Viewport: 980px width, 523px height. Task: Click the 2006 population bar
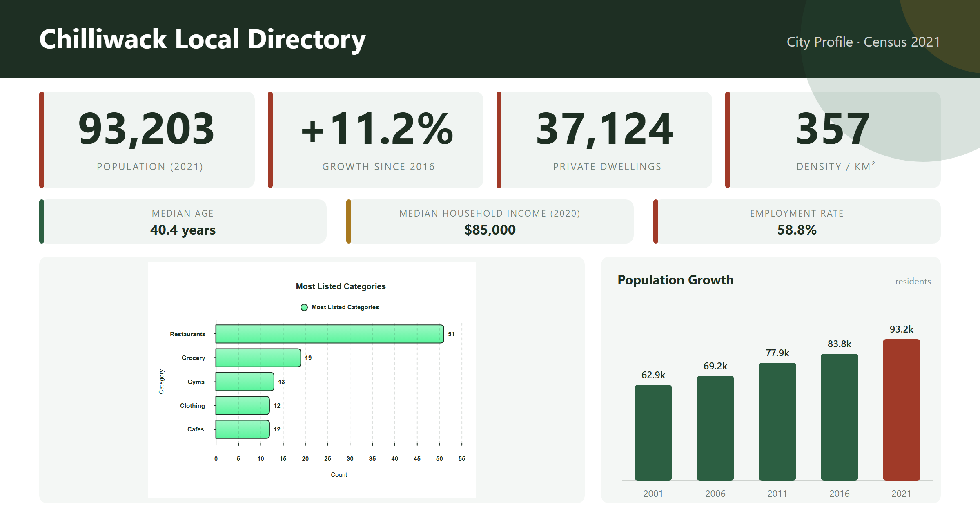715,428
